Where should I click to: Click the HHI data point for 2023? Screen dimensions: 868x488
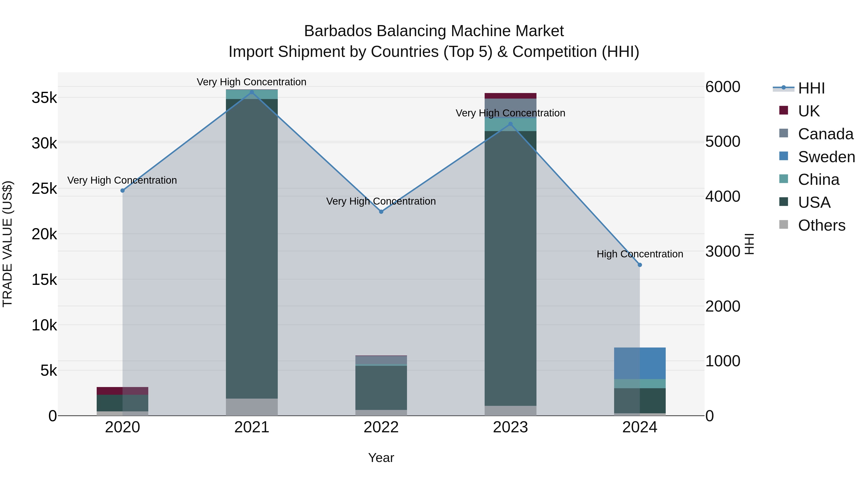pyautogui.click(x=510, y=124)
